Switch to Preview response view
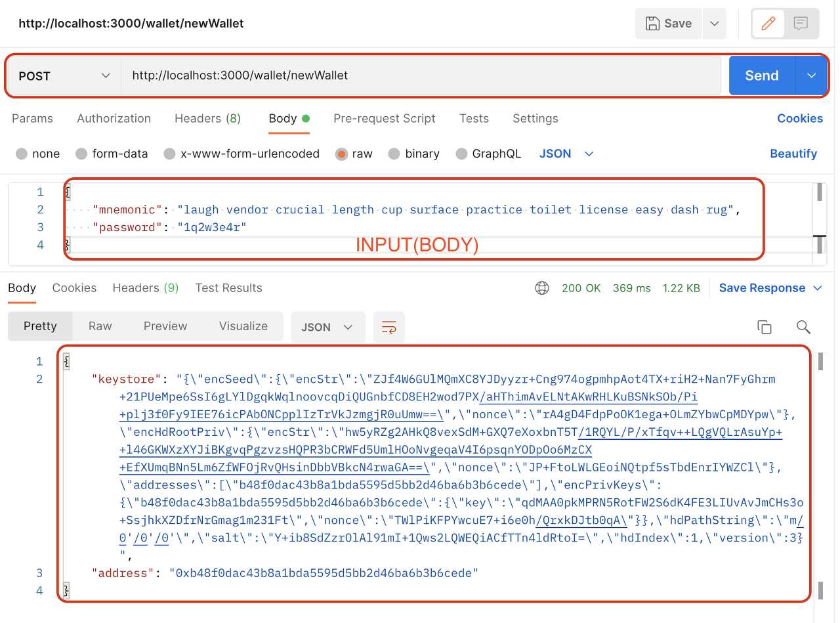The height and width of the screenshot is (623, 840). tap(165, 326)
